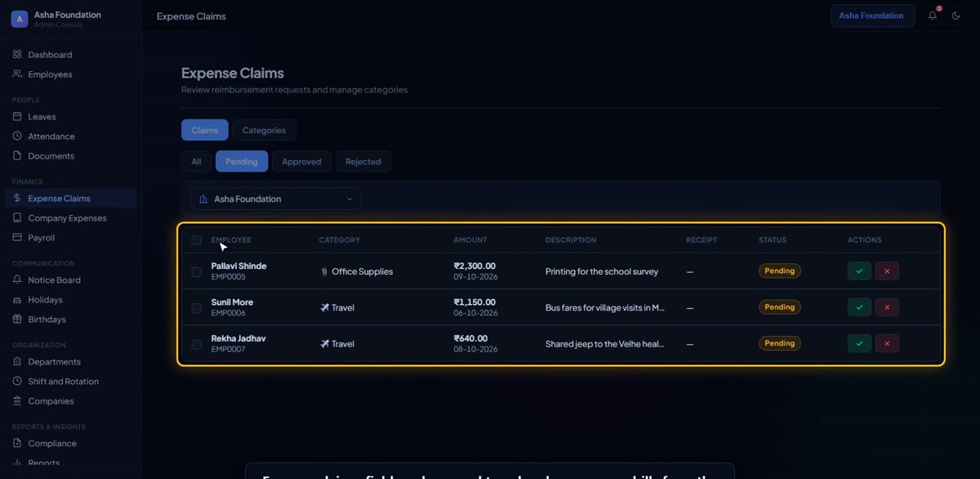Click the EMPLOYEE column header
The image size is (980, 479).
231,240
